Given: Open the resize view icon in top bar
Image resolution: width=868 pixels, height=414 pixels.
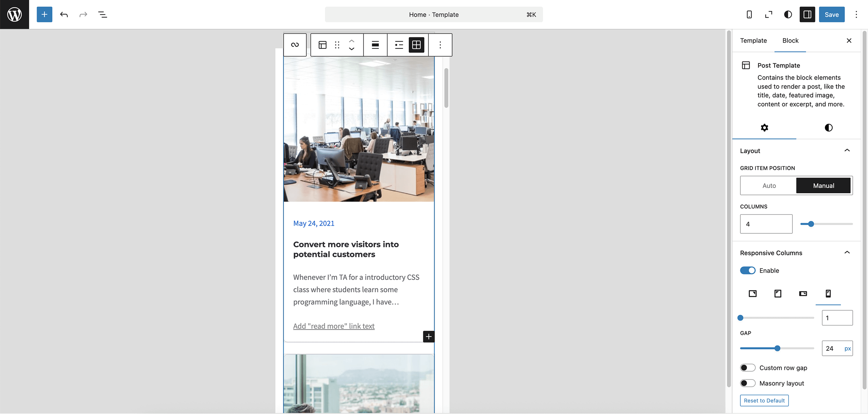Looking at the screenshot, I should pos(769,14).
